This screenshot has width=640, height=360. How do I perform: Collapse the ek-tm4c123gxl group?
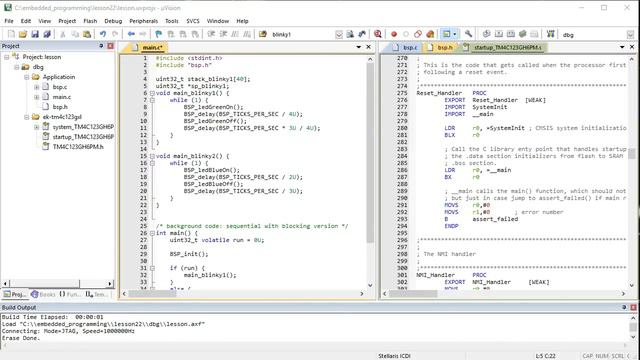(27, 117)
